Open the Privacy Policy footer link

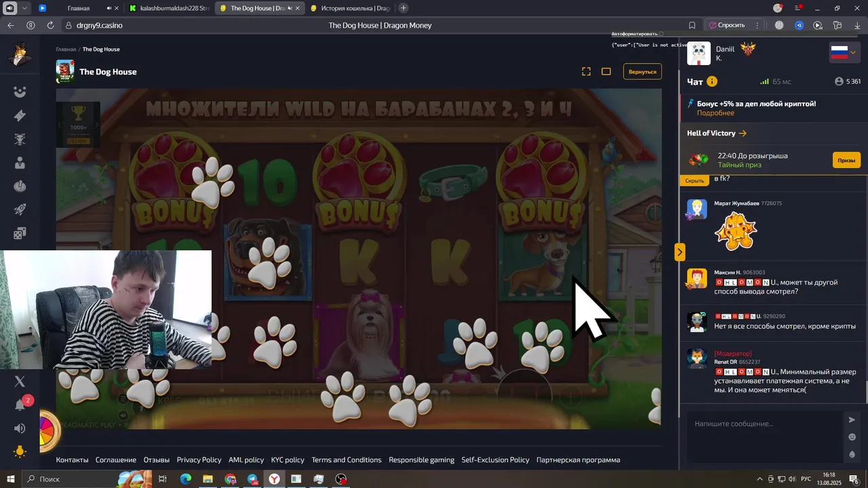pyautogui.click(x=199, y=460)
